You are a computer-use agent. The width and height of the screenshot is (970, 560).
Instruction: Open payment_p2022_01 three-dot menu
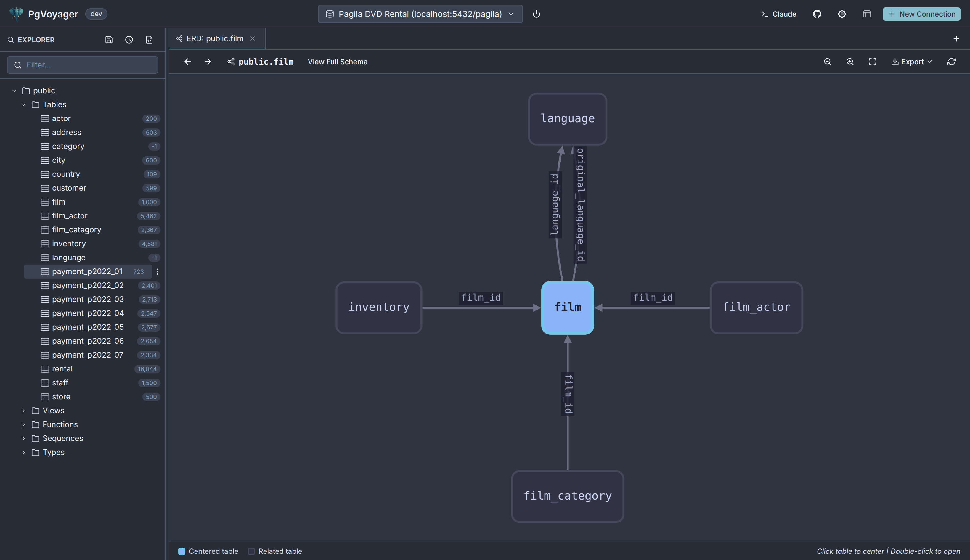[x=157, y=271]
